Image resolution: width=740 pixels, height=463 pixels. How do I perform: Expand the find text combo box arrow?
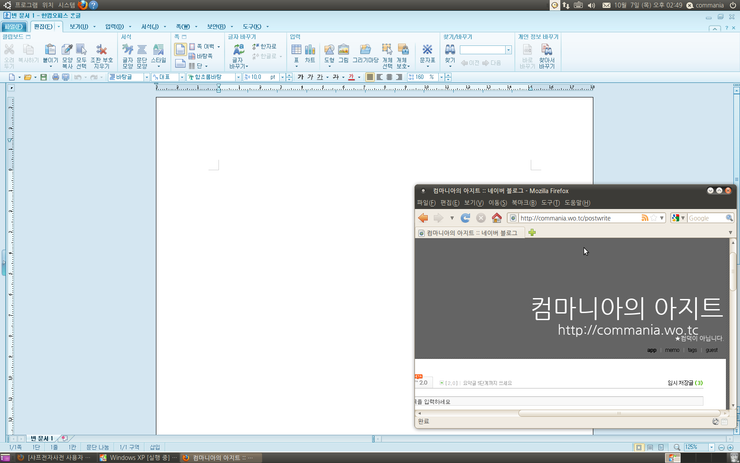click(x=509, y=50)
